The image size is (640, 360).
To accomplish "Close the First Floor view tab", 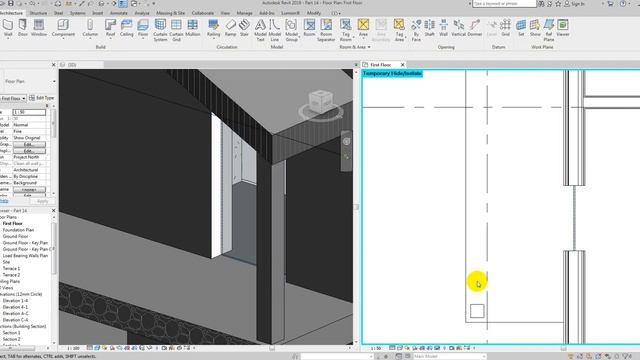I will click(402, 65).
